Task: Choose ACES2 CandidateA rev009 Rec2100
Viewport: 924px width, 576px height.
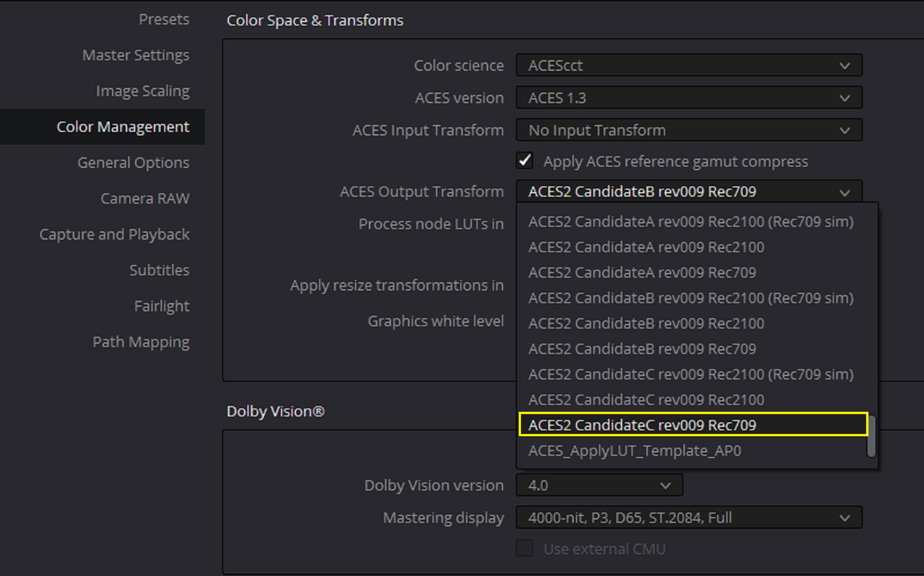Action: tap(691, 247)
